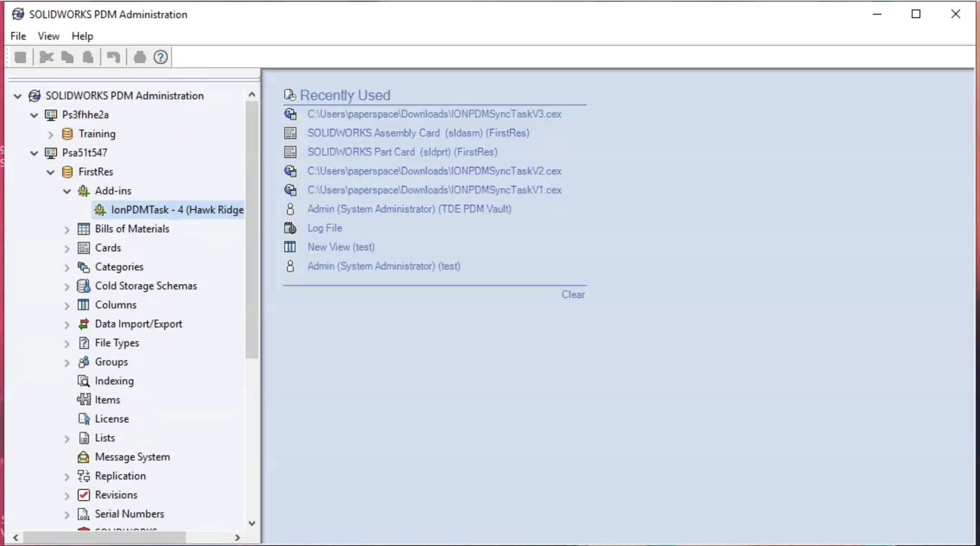Click the tree vertical scrollbar down arrow
Image resolution: width=980 pixels, height=546 pixels.
coord(252,523)
